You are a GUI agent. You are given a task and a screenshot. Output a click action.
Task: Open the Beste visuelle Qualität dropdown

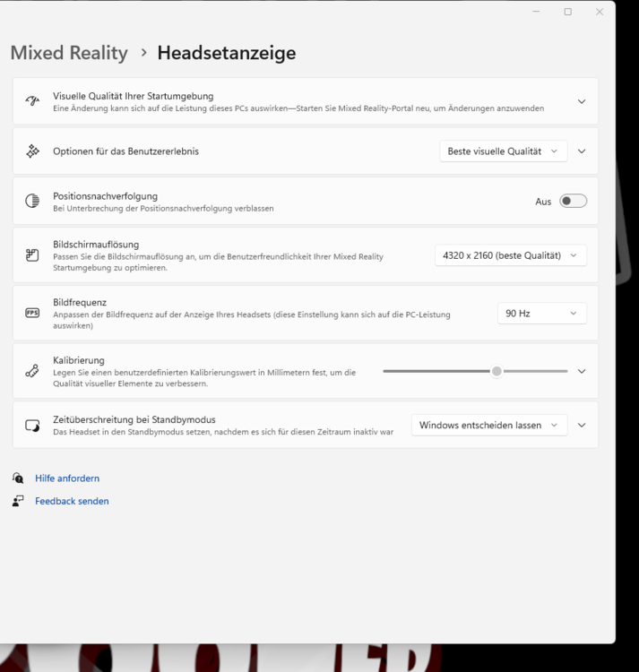(504, 151)
